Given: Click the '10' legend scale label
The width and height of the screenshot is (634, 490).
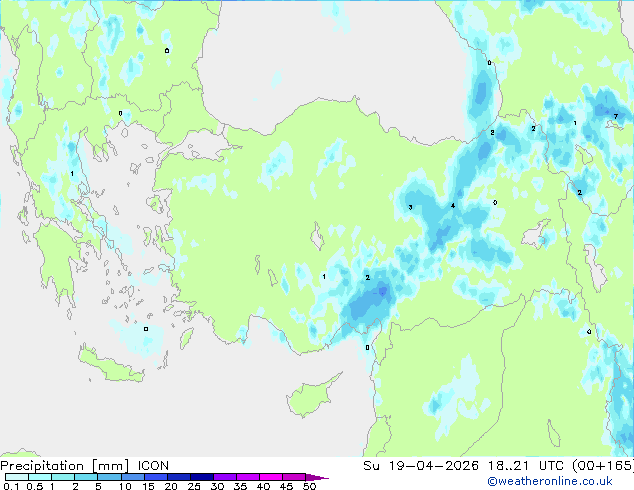Looking at the screenshot, I should point(125,486).
